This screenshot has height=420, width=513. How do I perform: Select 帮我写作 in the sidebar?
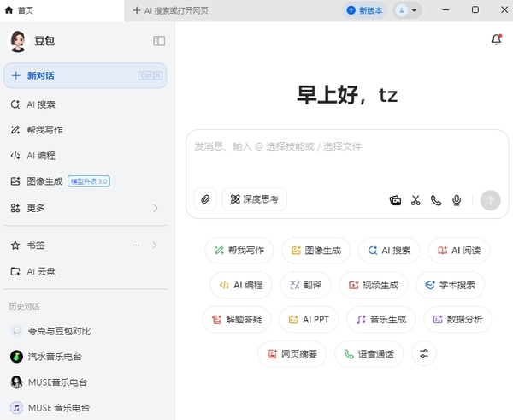tap(85, 130)
